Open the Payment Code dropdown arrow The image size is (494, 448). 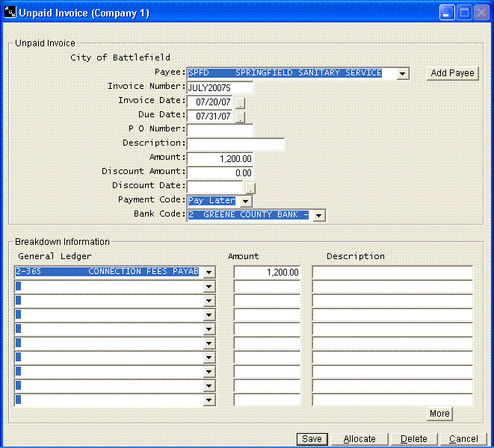pos(247,202)
